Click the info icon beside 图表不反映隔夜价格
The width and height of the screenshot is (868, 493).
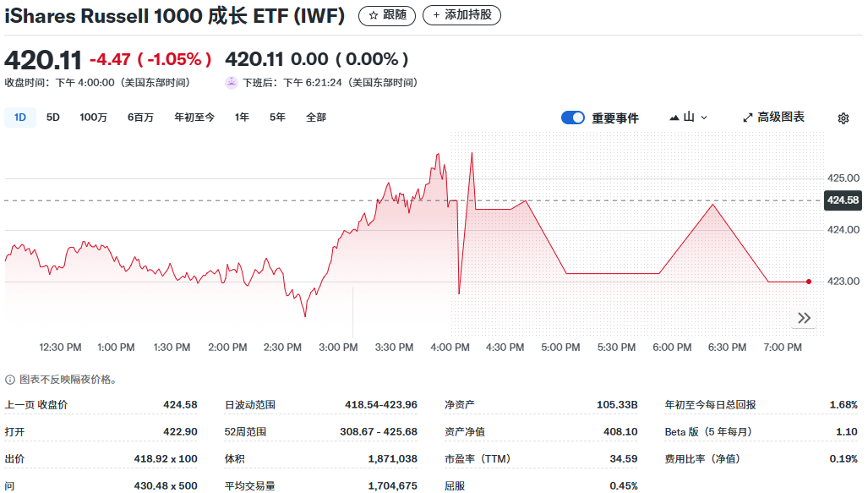point(10,380)
